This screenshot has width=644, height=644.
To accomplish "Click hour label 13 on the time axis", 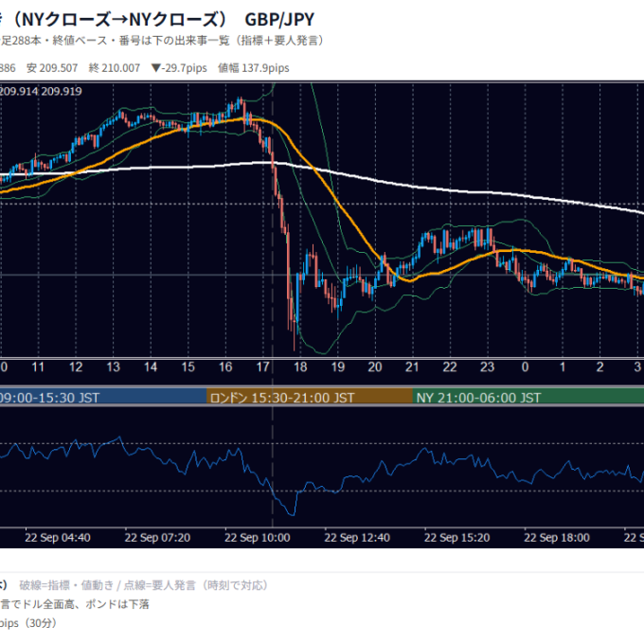I will point(114,367).
